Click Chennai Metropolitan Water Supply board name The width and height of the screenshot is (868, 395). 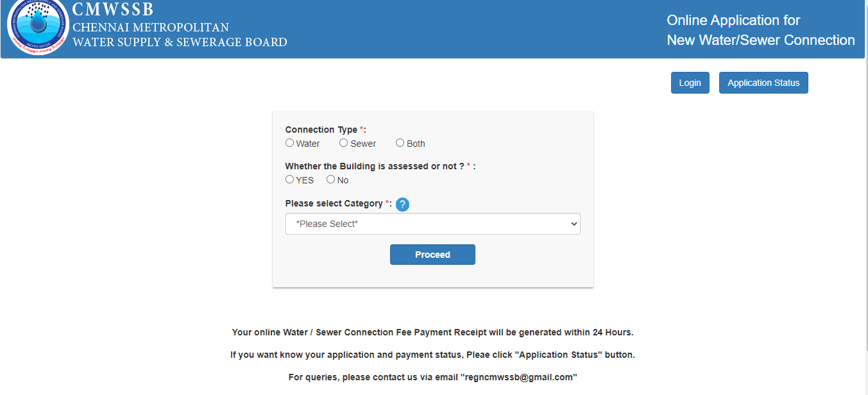click(180, 35)
